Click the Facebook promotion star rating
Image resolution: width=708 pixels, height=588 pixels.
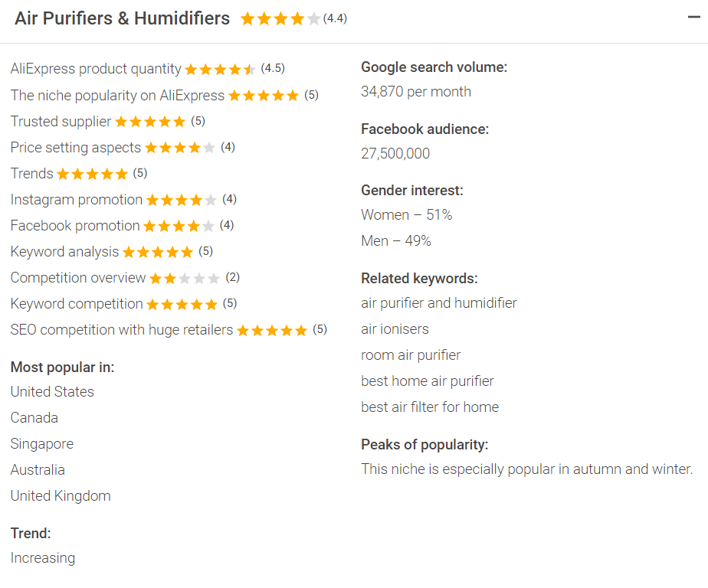coord(179,226)
